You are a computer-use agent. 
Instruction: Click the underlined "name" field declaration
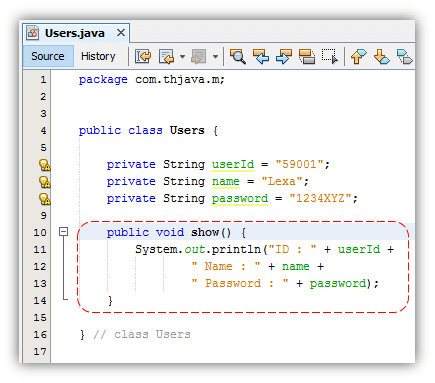(x=226, y=182)
